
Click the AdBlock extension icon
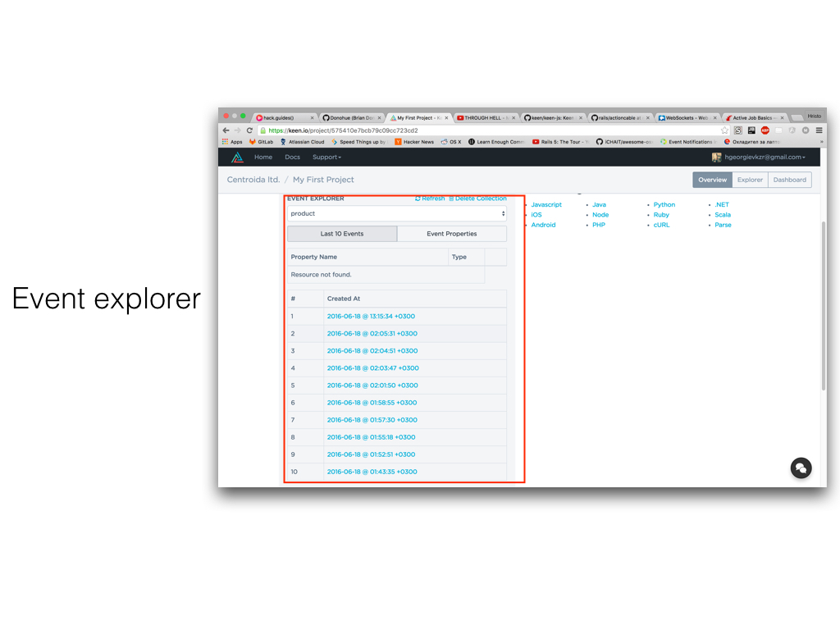click(x=765, y=130)
